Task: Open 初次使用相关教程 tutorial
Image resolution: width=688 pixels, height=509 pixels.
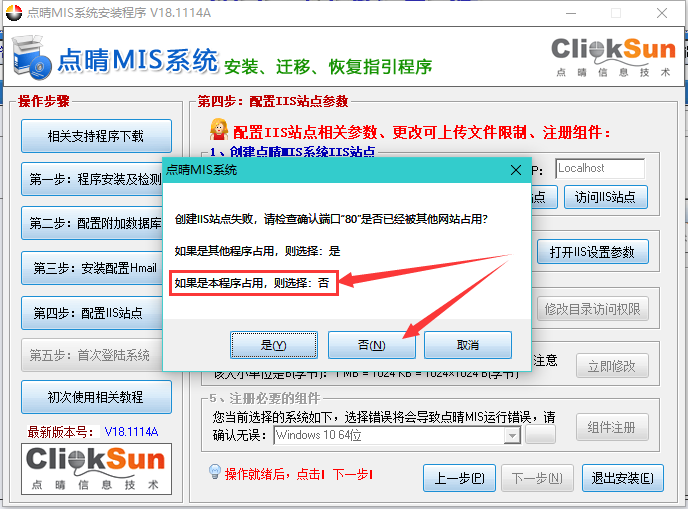Action: point(96,397)
